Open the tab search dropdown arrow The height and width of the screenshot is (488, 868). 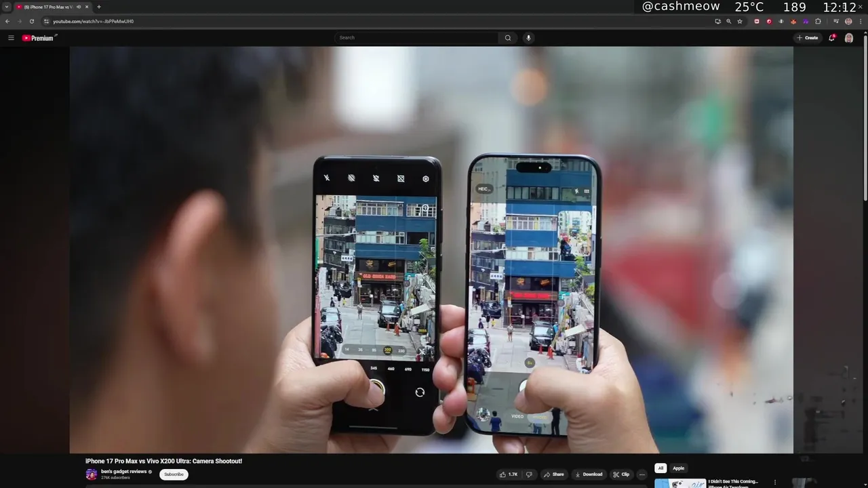[7, 7]
